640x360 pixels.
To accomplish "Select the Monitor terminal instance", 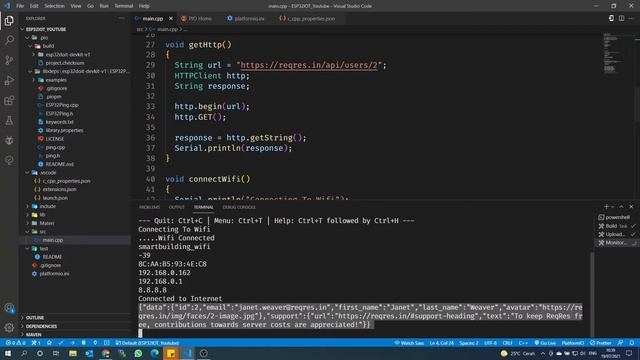I will [616, 243].
